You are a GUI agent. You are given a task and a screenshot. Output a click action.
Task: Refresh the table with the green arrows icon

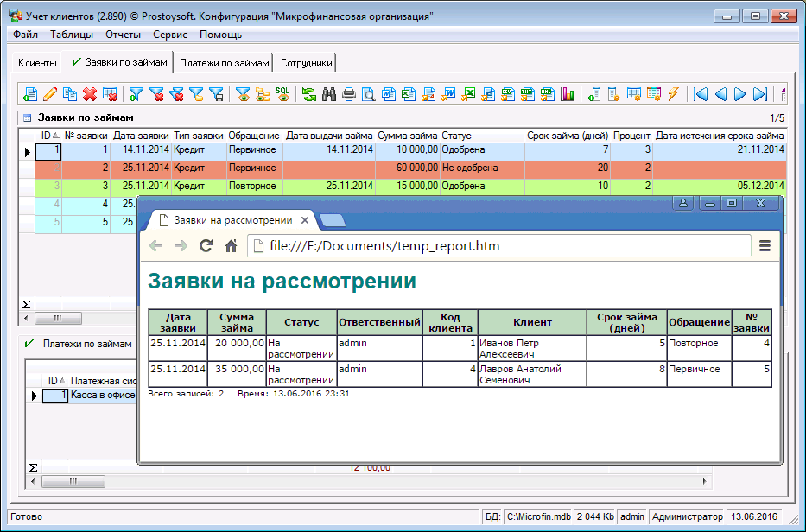coord(309,94)
